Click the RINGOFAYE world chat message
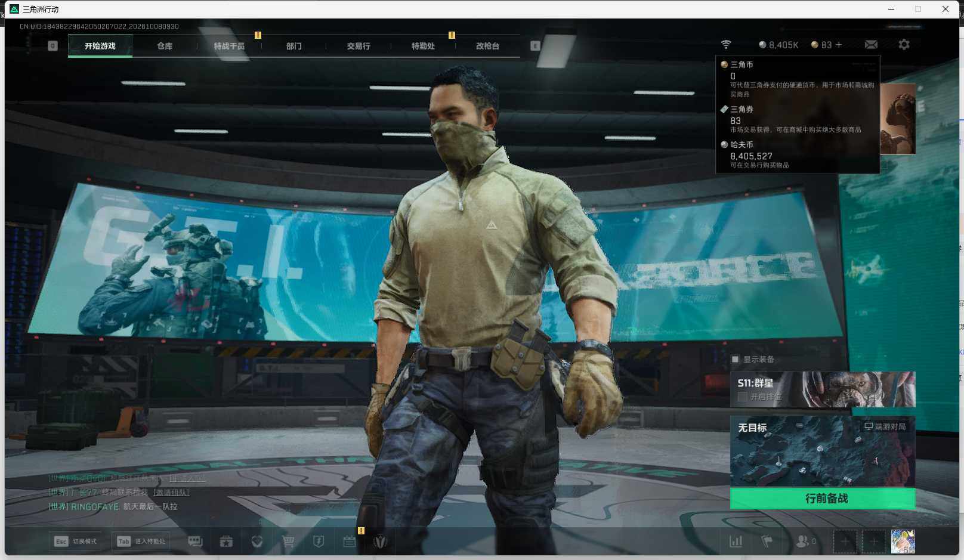Image resolution: width=964 pixels, height=560 pixels. (113, 506)
